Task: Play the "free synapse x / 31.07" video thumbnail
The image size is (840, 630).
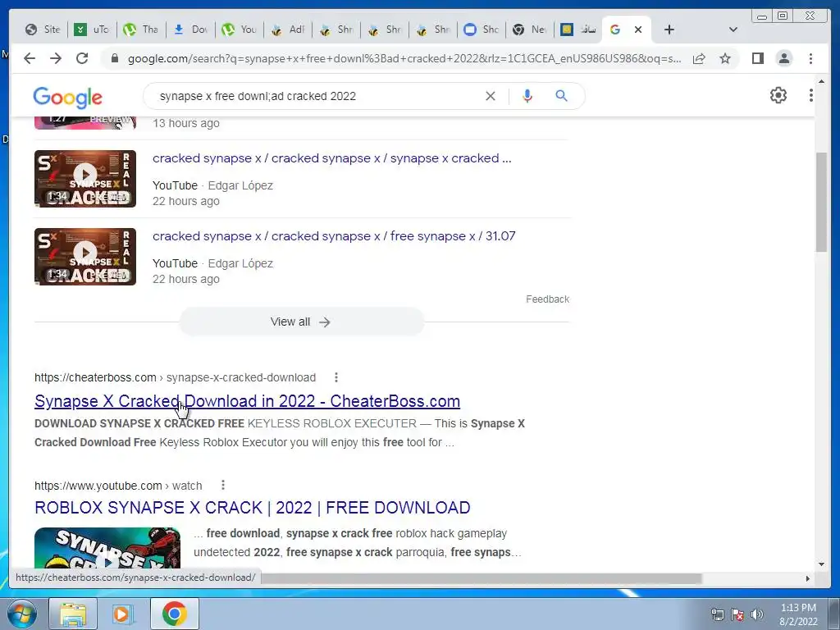Action: click(85, 257)
